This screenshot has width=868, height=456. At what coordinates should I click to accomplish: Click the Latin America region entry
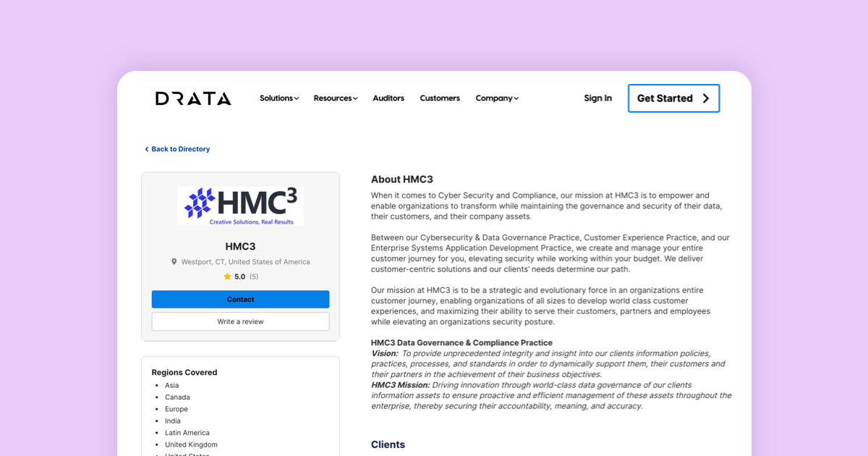click(187, 433)
